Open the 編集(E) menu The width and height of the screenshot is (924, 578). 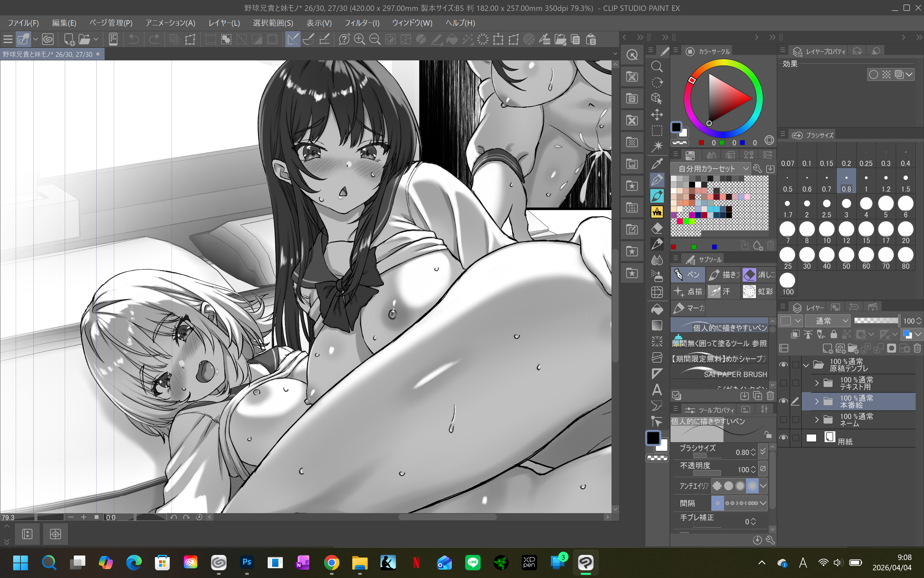pyautogui.click(x=64, y=23)
